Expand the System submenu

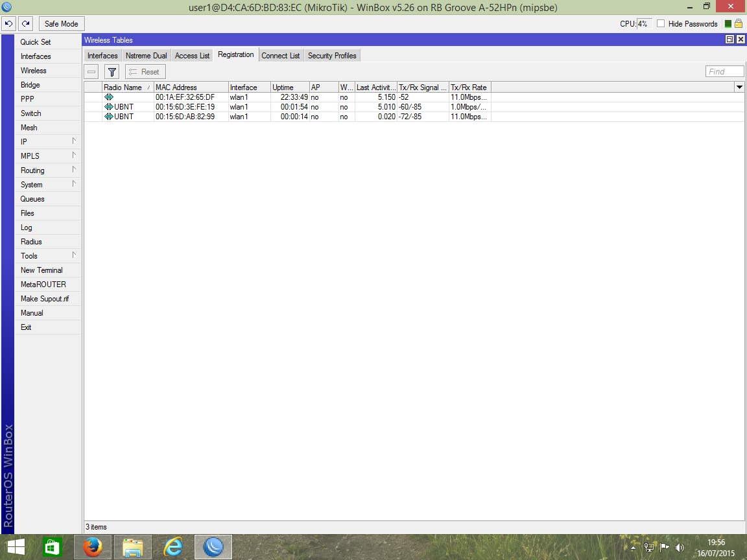tap(74, 184)
